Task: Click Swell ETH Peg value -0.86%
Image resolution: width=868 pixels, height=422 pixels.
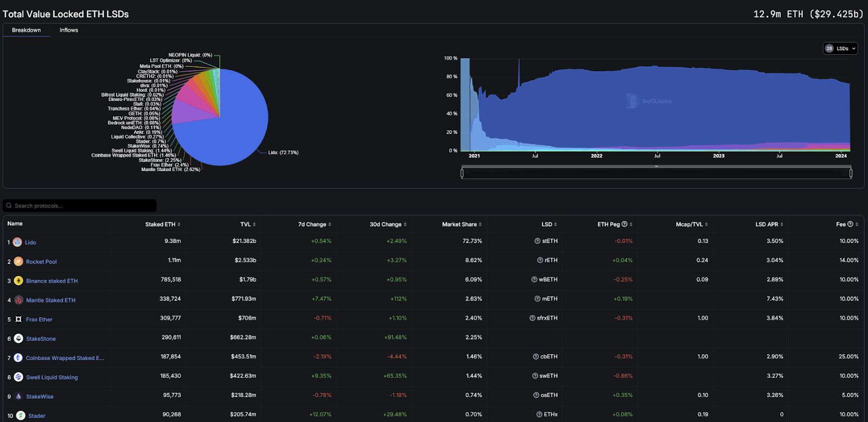Action: coord(623,376)
